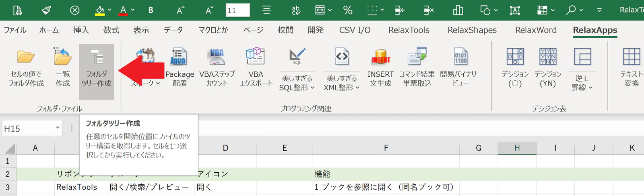Image resolution: width=644 pixels, height=196 pixels.
Task: Click the table grid icon with arrow
Action: 543,10
